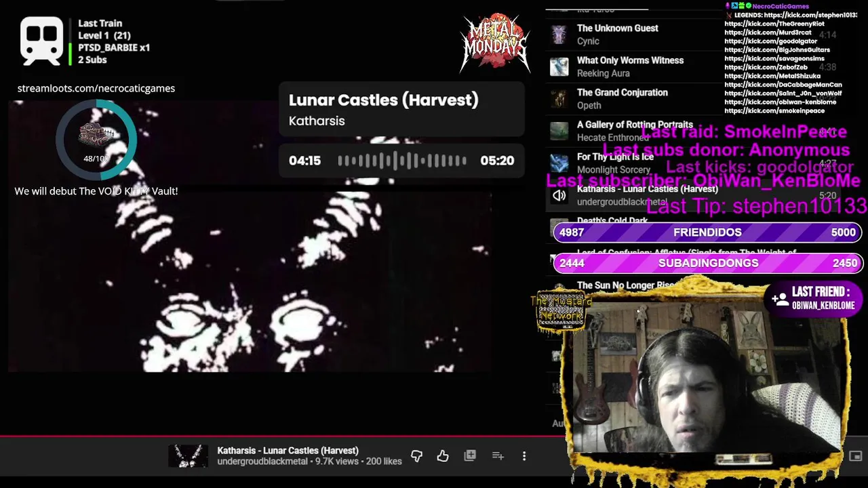Click the audio waveform scrubber overlay
868x488 pixels.
click(x=401, y=161)
